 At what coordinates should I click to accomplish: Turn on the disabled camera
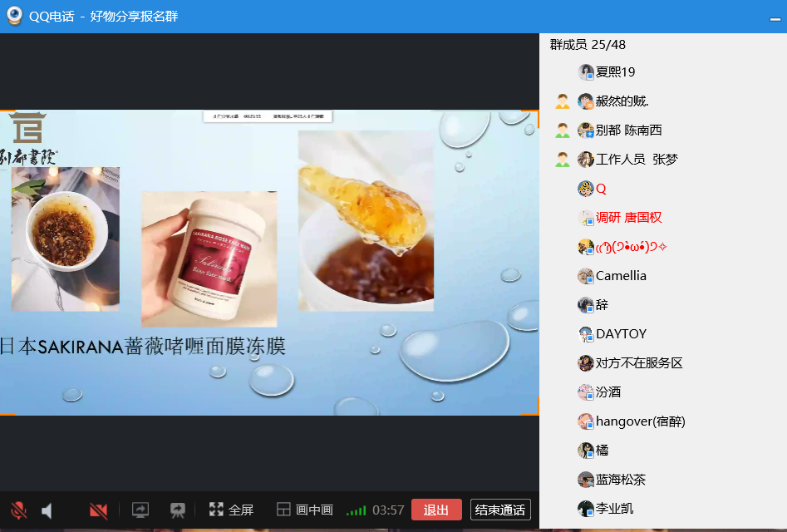(99, 510)
